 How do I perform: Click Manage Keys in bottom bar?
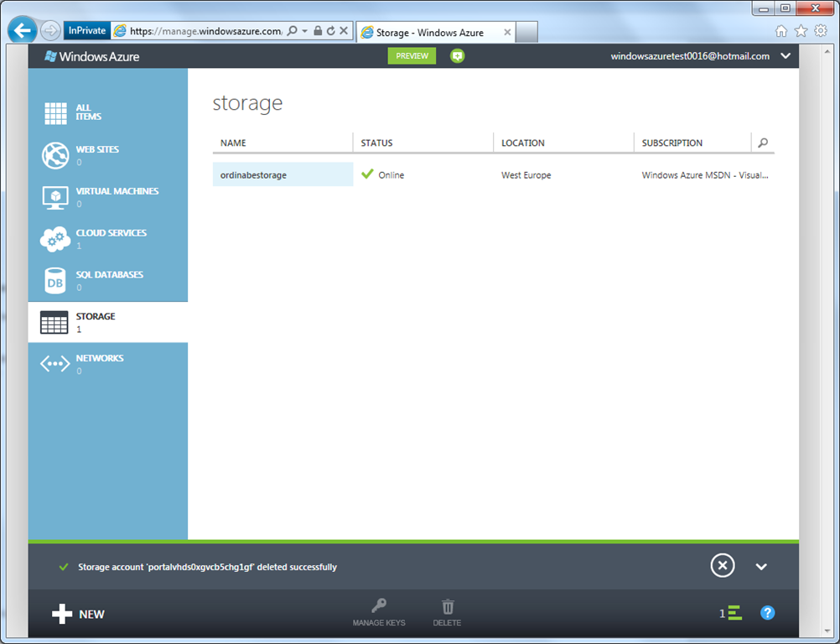pos(379,613)
